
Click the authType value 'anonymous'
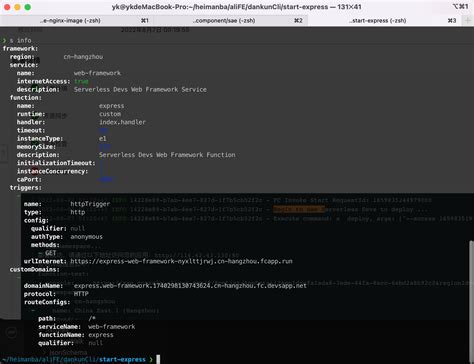click(87, 237)
